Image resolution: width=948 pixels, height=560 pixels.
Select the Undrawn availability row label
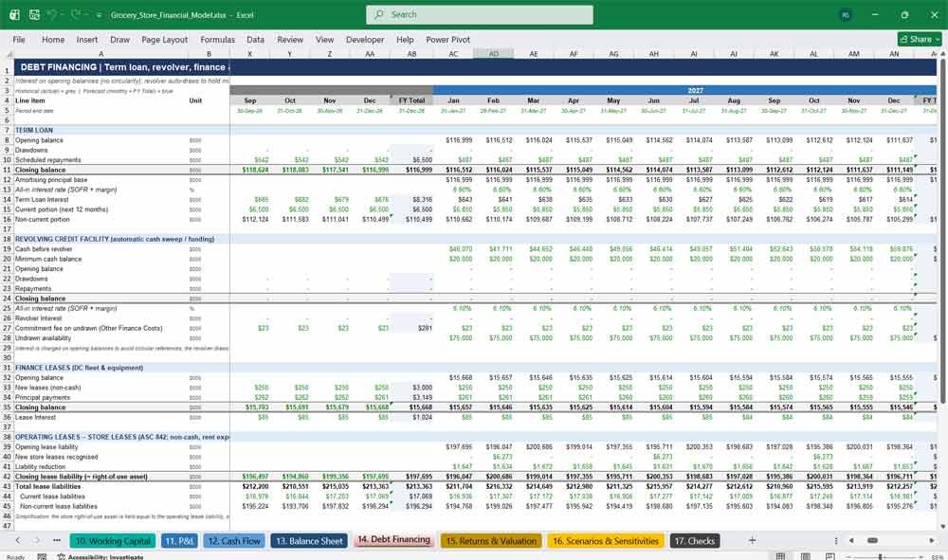pos(43,338)
